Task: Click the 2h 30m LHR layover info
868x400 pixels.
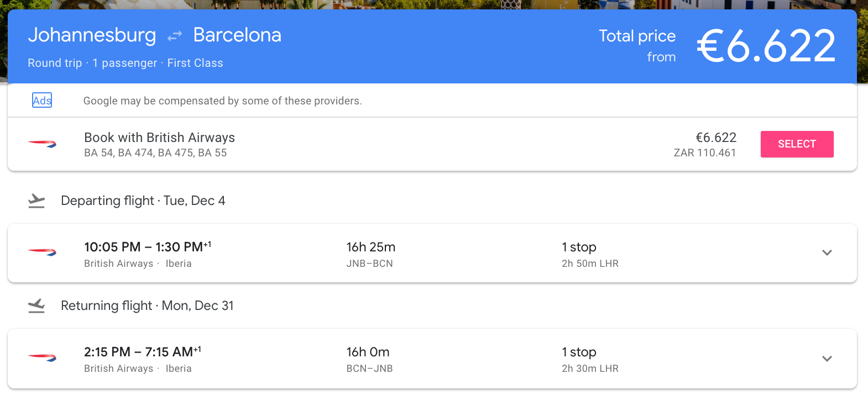Action: pyautogui.click(x=590, y=369)
